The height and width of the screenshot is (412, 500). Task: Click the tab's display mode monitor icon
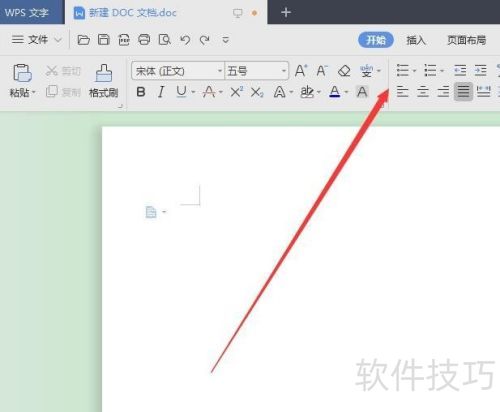(238, 13)
